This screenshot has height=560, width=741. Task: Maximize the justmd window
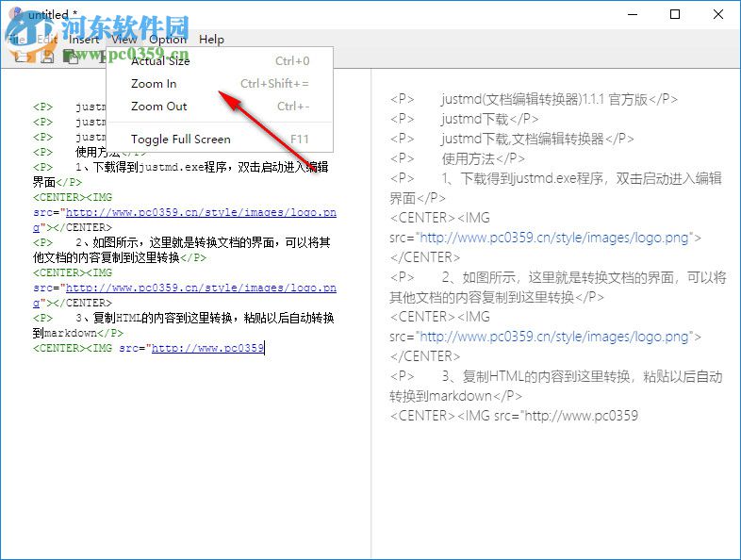(x=675, y=15)
